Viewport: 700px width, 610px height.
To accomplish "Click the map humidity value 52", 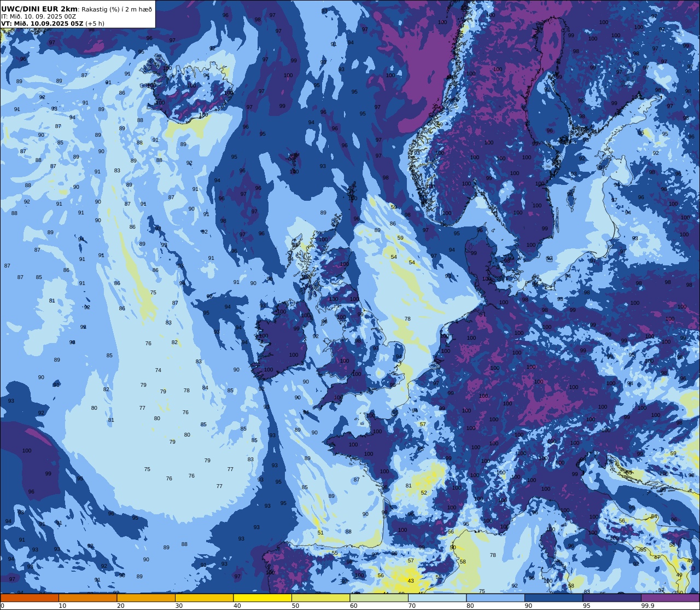I will 424,493.
